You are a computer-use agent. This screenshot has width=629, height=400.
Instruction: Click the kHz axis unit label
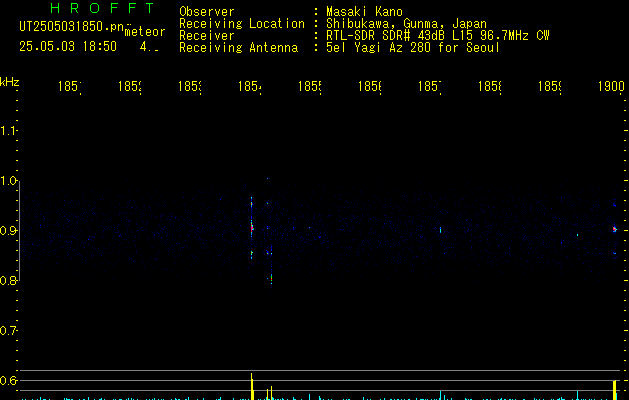coord(10,82)
